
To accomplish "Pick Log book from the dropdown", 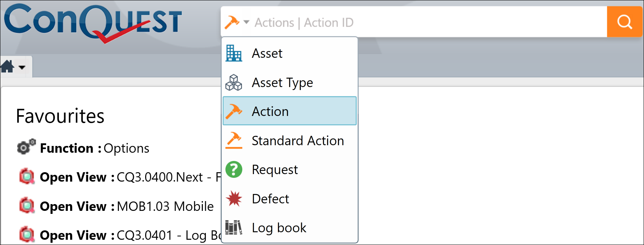I will coord(290,228).
